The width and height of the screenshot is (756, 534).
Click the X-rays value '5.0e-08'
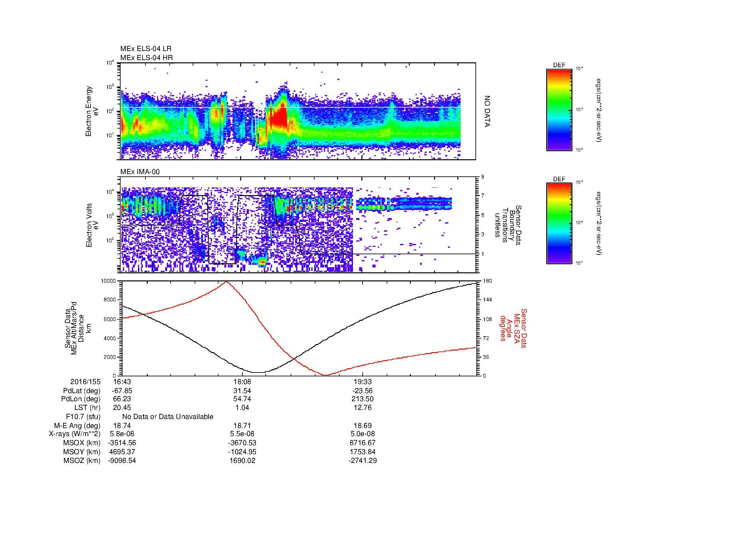pyautogui.click(x=363, y=434)
